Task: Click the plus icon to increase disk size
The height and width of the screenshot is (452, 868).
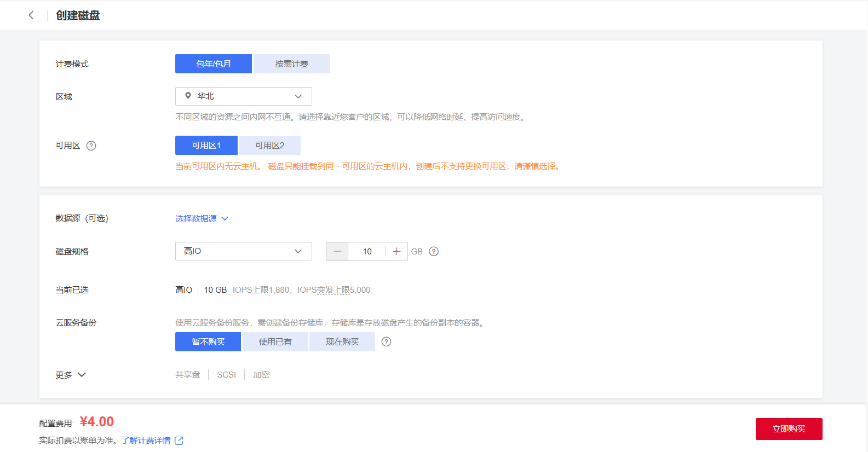Action: tap(396, 252)
